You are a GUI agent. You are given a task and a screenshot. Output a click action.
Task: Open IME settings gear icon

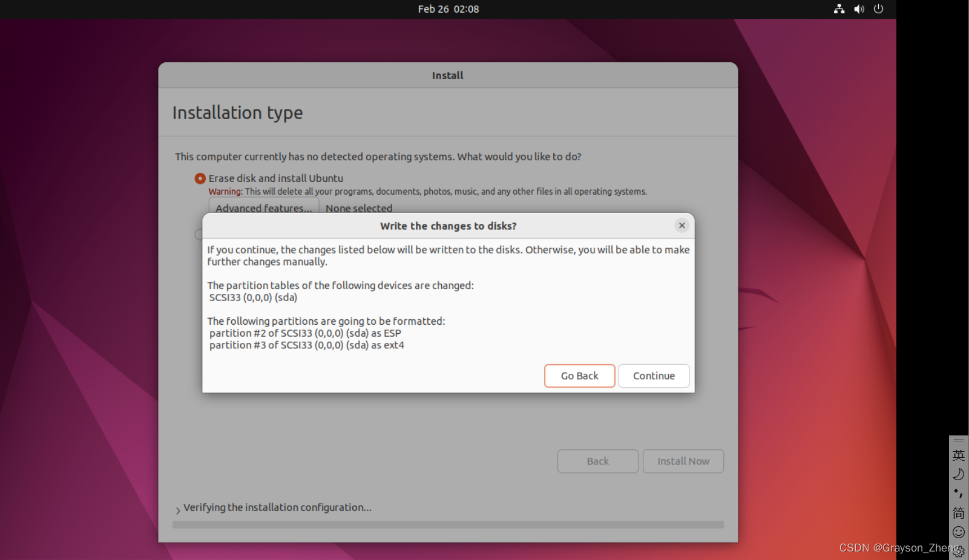[959, 550]
